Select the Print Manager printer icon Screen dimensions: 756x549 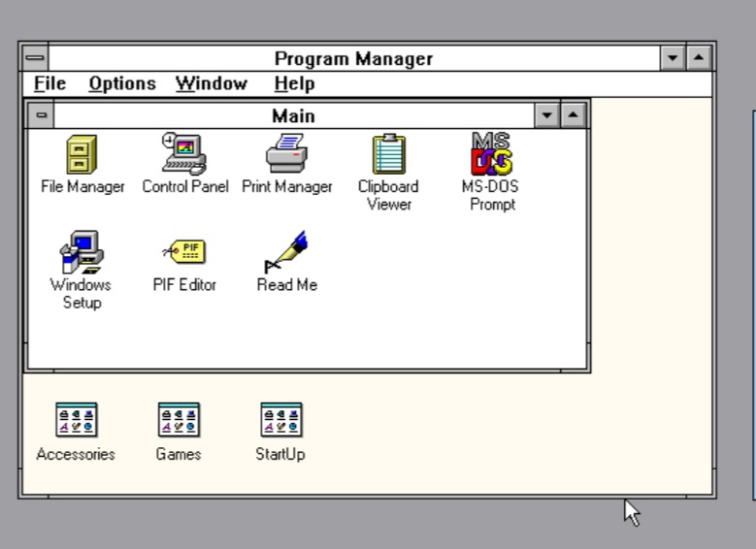(x=287, y=153)
